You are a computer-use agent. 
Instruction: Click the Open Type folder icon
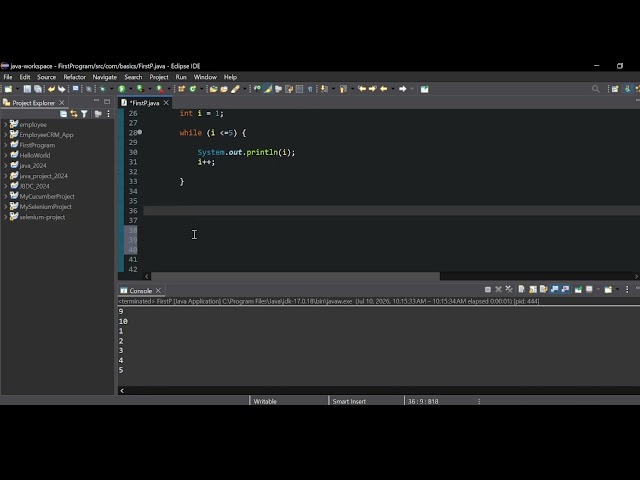tap(213, 89)
